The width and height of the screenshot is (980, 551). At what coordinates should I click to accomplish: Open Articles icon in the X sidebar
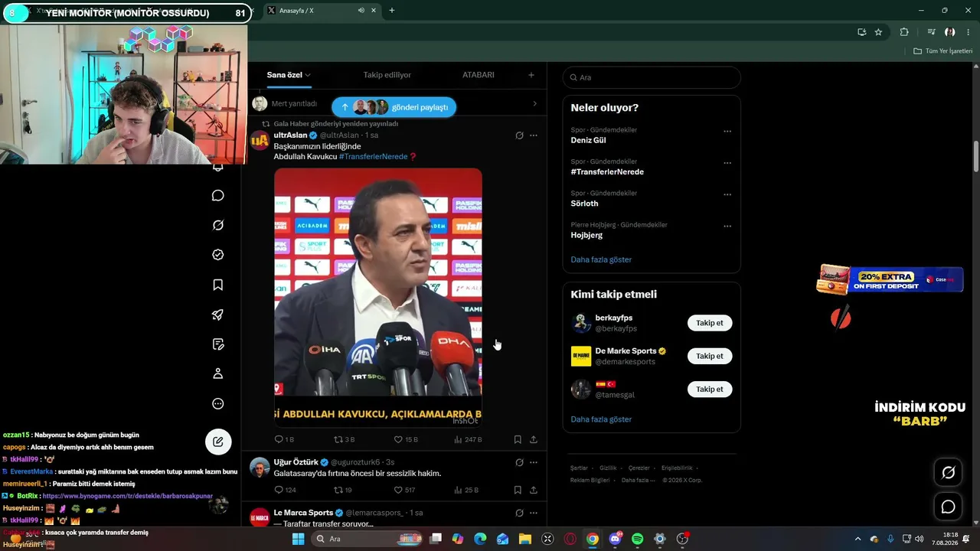[x=218, y=344]
